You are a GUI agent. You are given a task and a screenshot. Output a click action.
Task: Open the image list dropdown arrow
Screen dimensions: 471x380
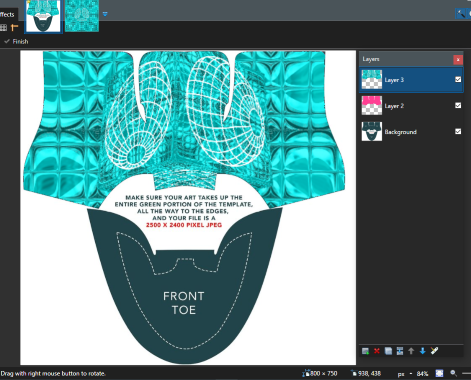(x=105, y=14)
